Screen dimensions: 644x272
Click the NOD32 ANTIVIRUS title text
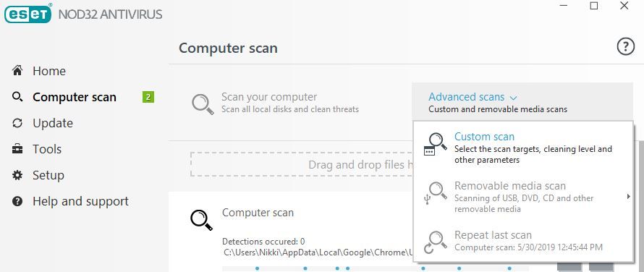point(111,14)
